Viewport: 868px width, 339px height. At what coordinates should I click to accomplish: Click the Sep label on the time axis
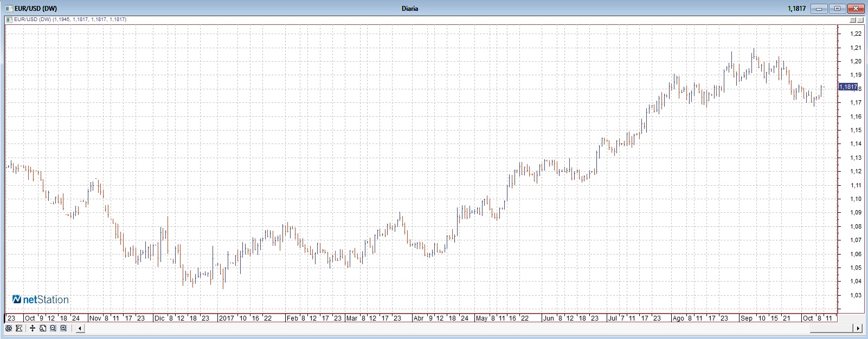tap(747, 318)
